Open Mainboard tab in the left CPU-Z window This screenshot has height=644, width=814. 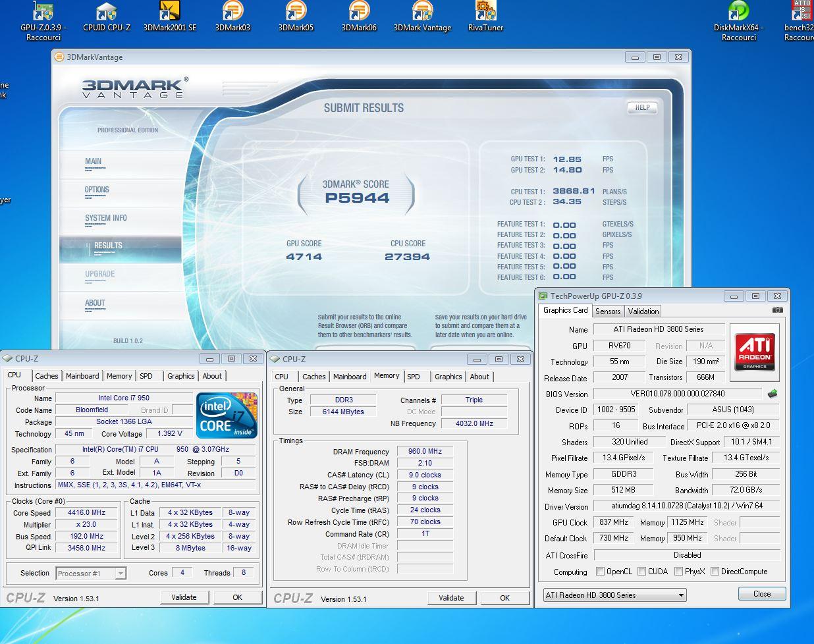[82, 376]
